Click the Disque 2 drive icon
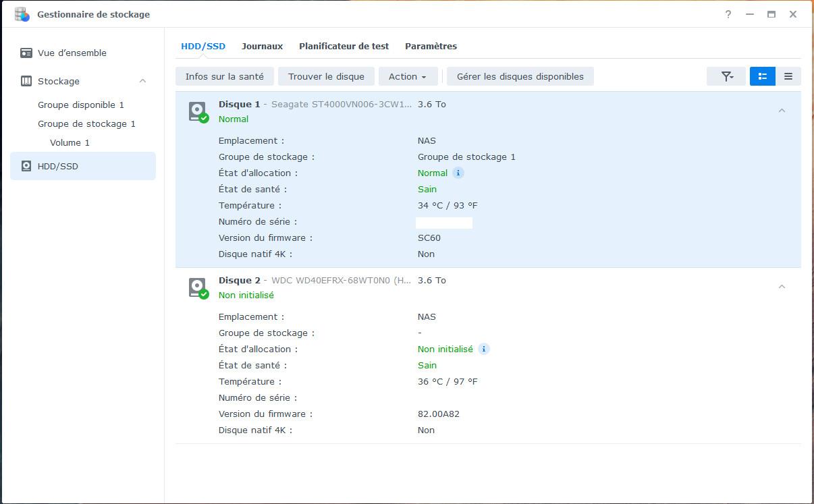Viewport: 814px width, 504px height. pyautogui.click(x=198, y=287)
